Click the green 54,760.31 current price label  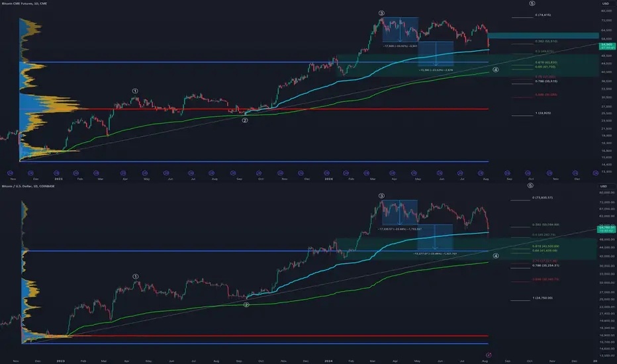click(x=606, y=229)
